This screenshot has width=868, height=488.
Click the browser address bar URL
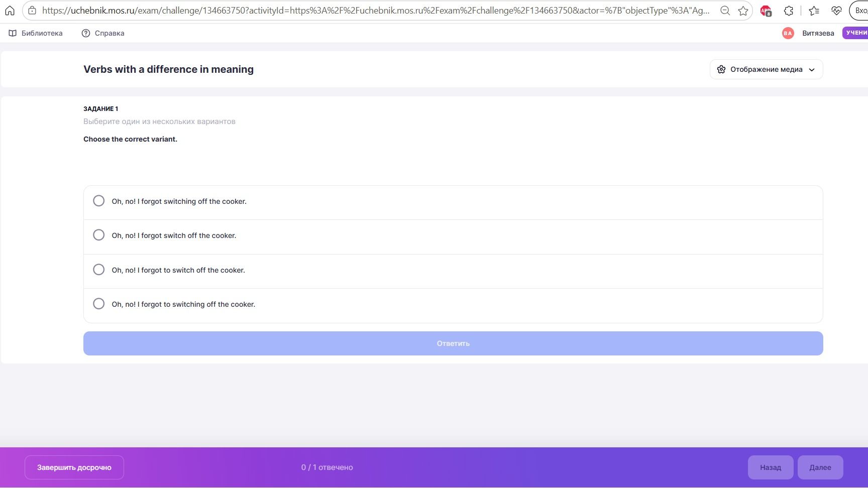click(376, 11)
